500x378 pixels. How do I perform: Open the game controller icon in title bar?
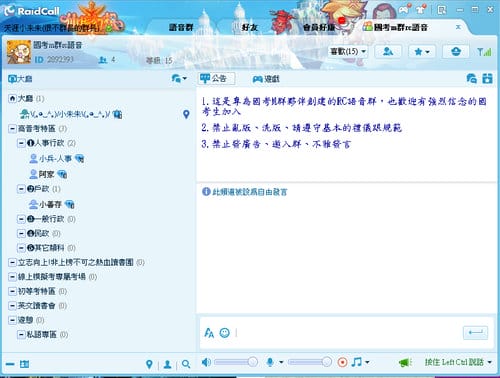[405, 9]
